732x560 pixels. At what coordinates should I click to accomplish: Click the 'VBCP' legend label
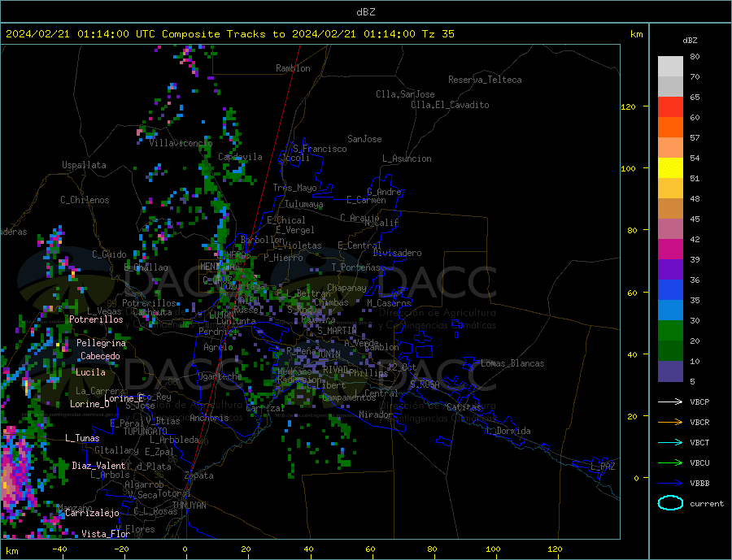tap(699, 402)
